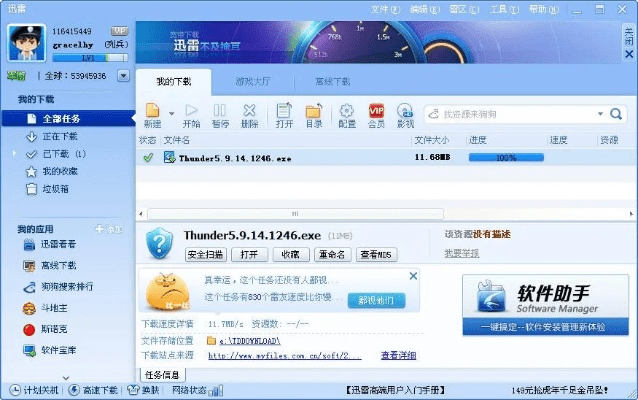This screenshot has width=638, height=400.
Task: Pause download with the 暂停 icon
Action: tap(220, 110)
